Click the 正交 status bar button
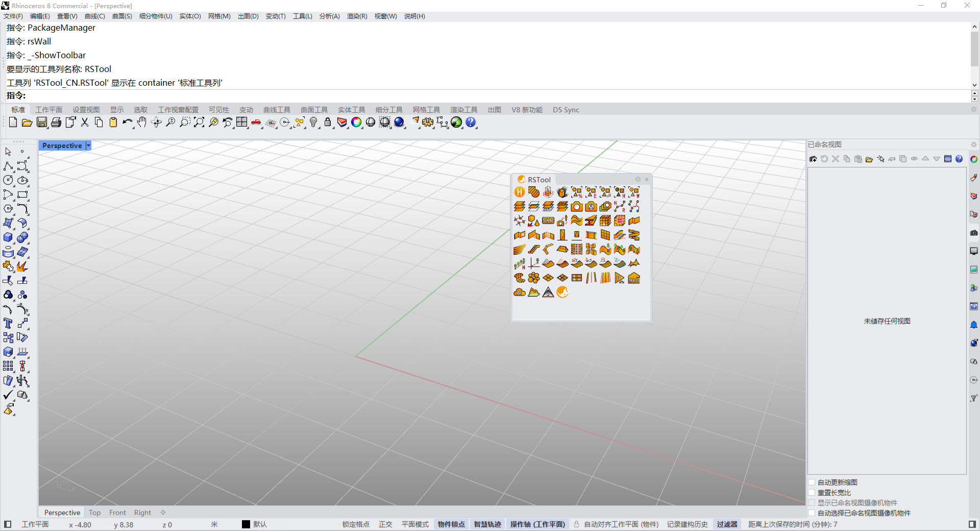The width and height of the screenshot is (980, 531). (385, 524)
